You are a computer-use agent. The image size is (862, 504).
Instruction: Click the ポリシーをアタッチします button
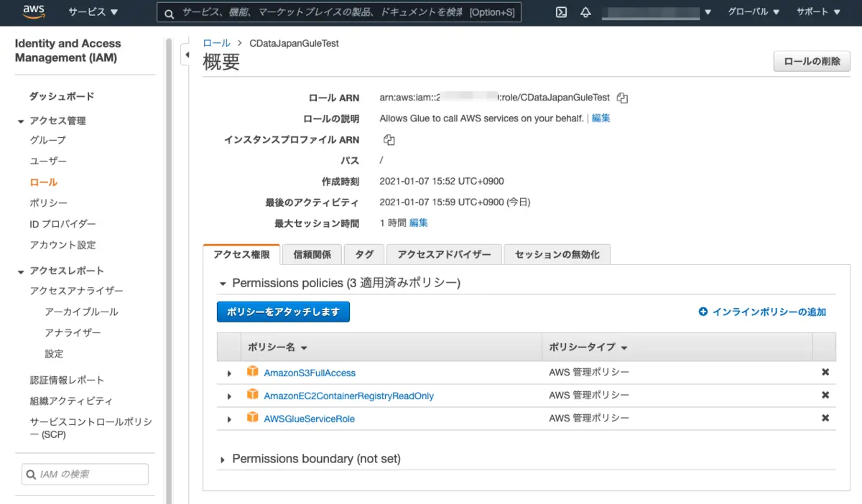point(283,312)
